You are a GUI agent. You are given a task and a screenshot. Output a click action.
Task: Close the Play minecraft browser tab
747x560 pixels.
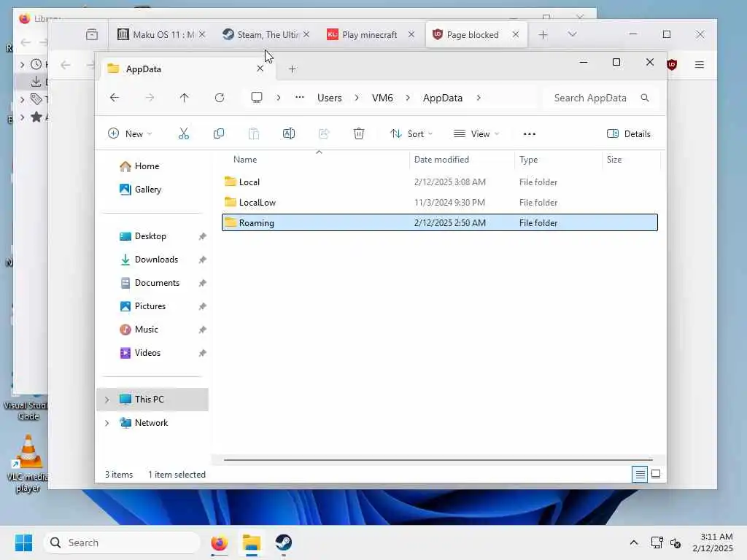click(x=411, y=34)
